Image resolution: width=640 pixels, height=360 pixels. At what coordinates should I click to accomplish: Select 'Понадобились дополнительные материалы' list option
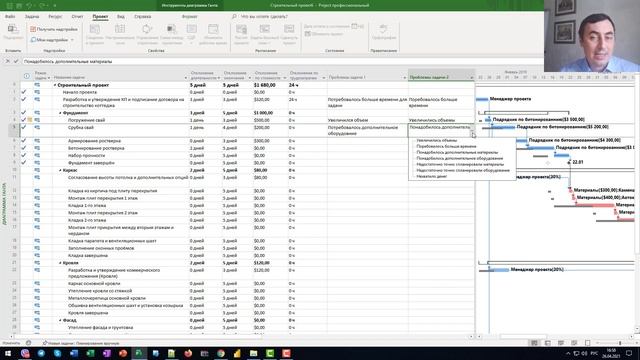[457, 152]
